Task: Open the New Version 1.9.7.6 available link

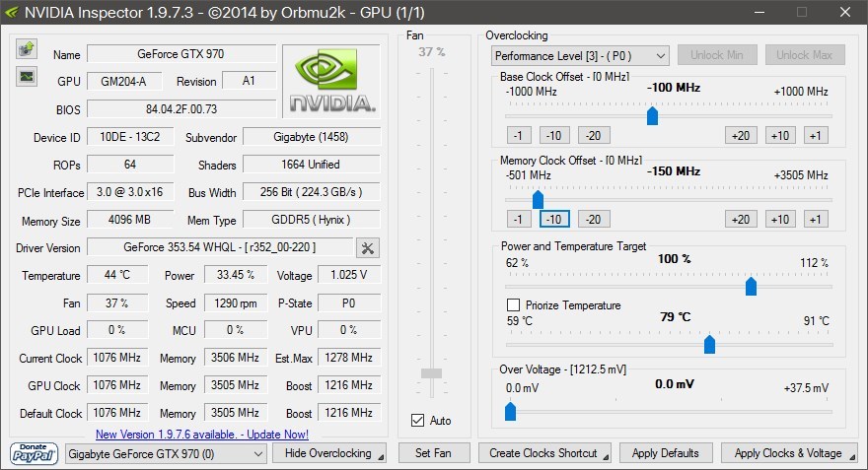Action: coord(202,435)
